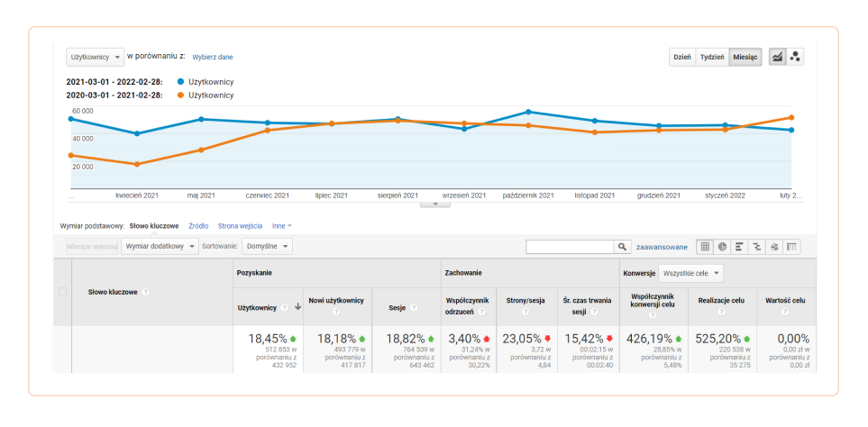Click the Wybierz dane link
The width and height of the screenshot is (868, 427).
tap(213, 57)
